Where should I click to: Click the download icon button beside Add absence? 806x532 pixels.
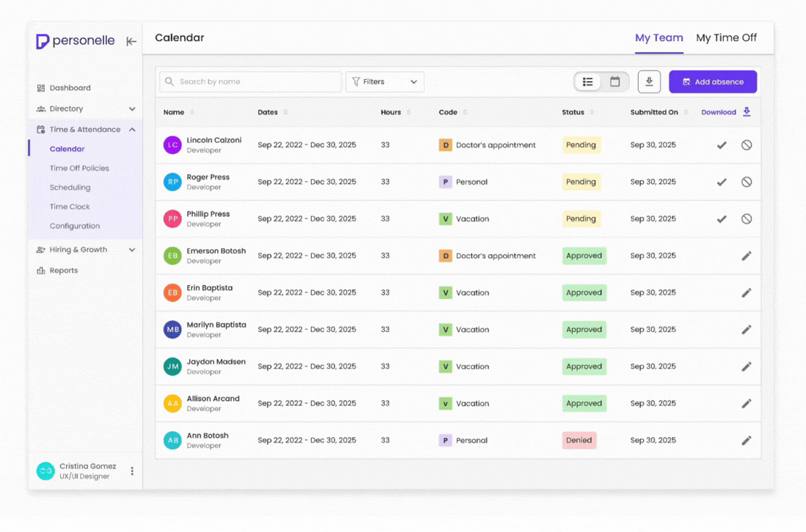point(649,81)
